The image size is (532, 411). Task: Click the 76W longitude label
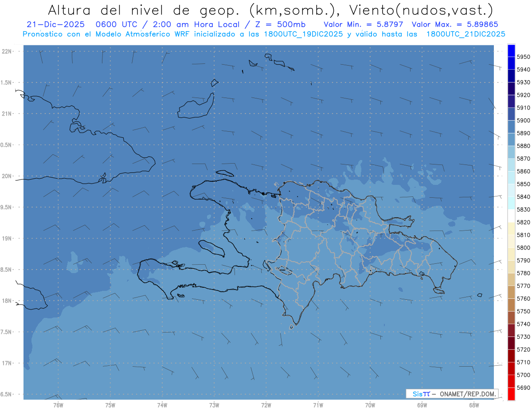point(58,405)
